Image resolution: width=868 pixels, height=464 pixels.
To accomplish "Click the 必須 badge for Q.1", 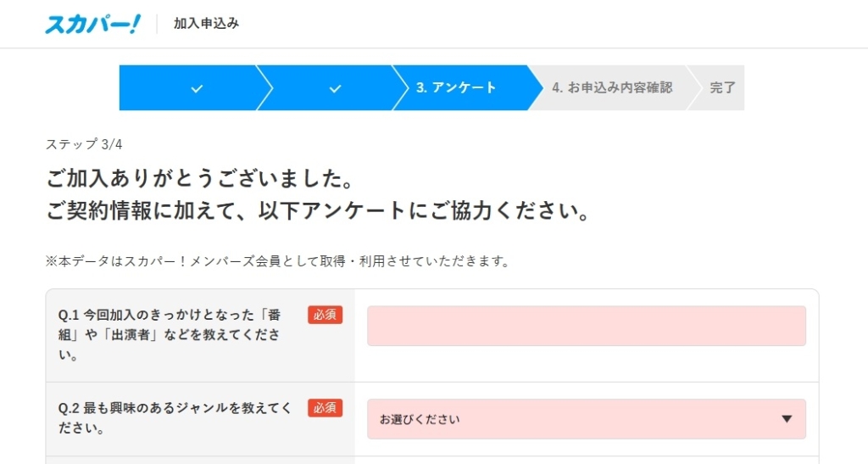I will [x=325, y=315].
